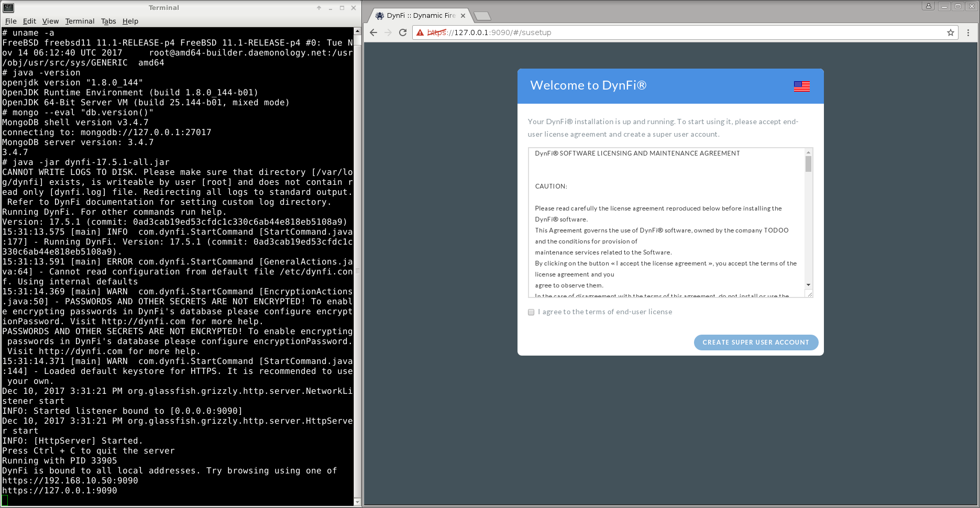Open a new browser tab
The width and height of the screenshot is (980, 508).
click(482, 16)
